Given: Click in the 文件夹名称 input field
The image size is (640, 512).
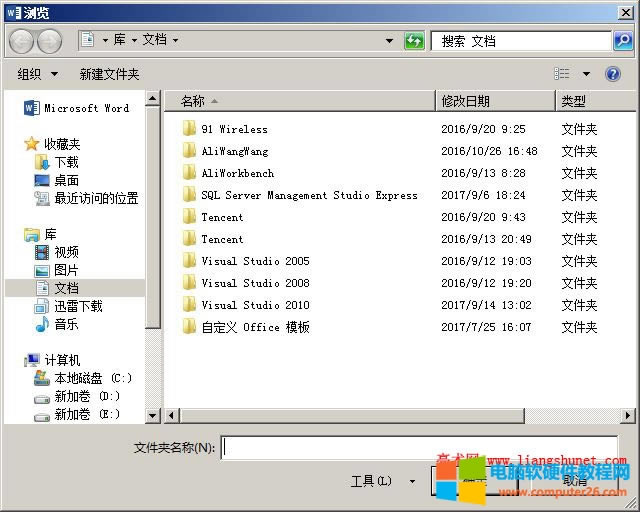Looking at the screenshot, I should click(x=420, y=447).
